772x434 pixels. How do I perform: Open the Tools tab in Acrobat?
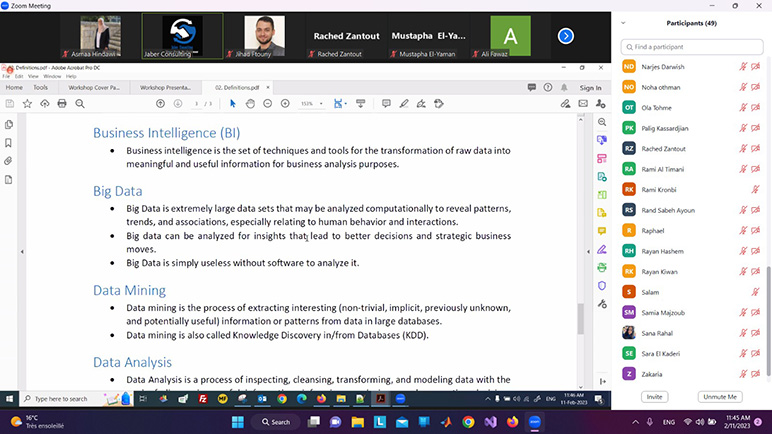[40, 88]
